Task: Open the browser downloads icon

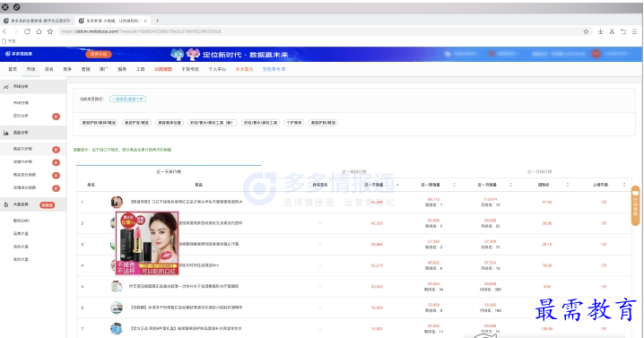Action: (x=600, y=31)
